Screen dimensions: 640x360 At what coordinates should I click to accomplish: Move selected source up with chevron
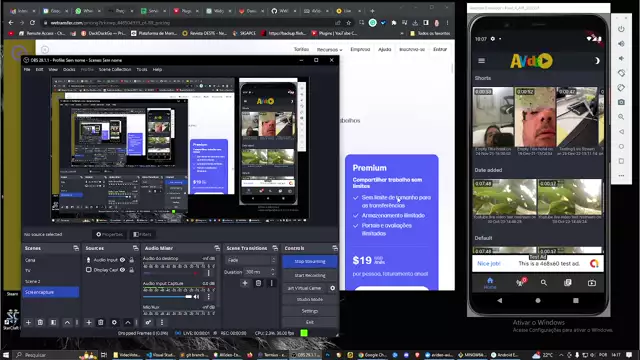(x=128, y=322)
